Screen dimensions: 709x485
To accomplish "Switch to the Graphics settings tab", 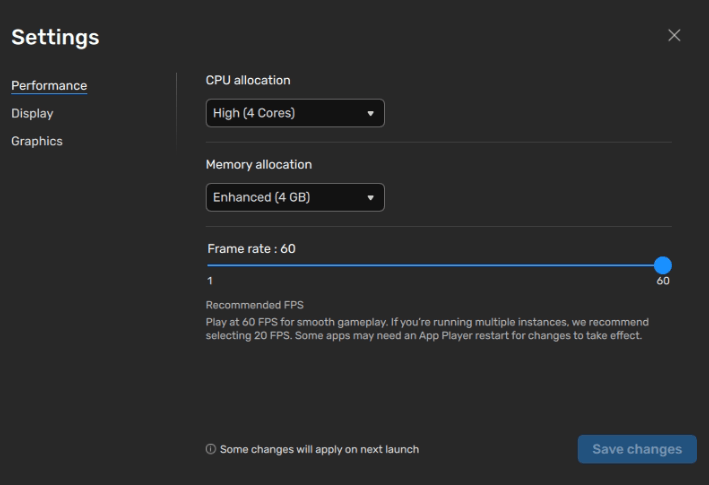I will point(37,141).
